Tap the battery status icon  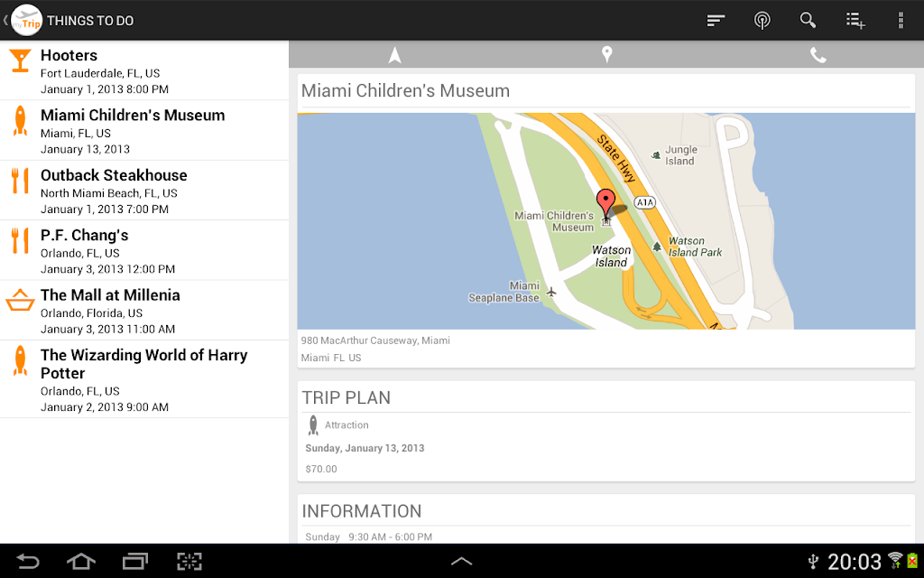pyautogui.click(x=912, y=560)
